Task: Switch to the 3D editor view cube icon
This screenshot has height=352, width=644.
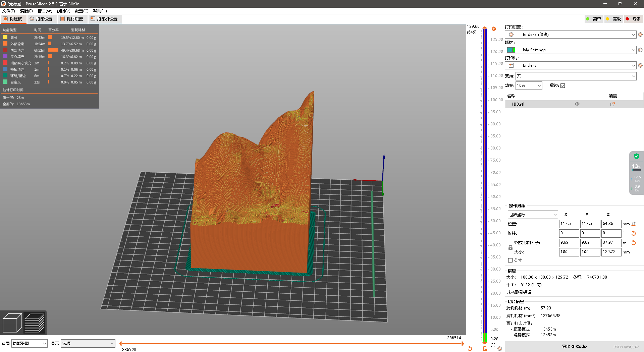Action: click(x=12, y=323)
